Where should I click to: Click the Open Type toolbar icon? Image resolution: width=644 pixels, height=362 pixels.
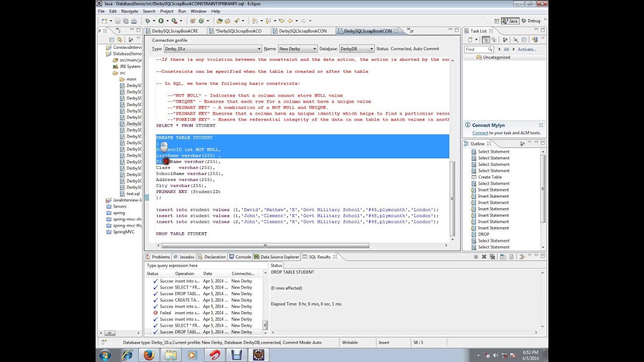[x=219, y=21]
